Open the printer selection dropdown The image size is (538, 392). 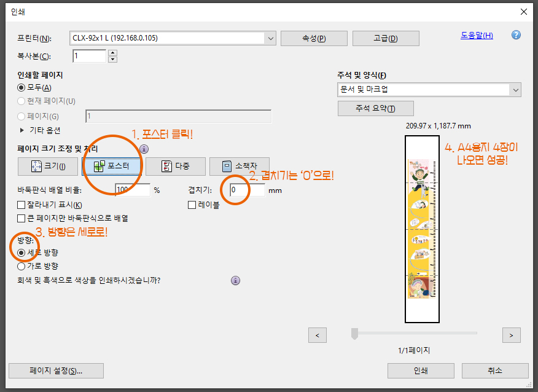click(271, 38)
